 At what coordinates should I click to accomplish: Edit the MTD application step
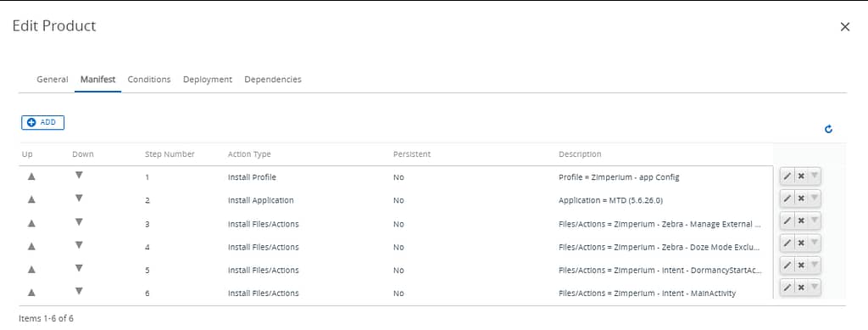point(787,199)
